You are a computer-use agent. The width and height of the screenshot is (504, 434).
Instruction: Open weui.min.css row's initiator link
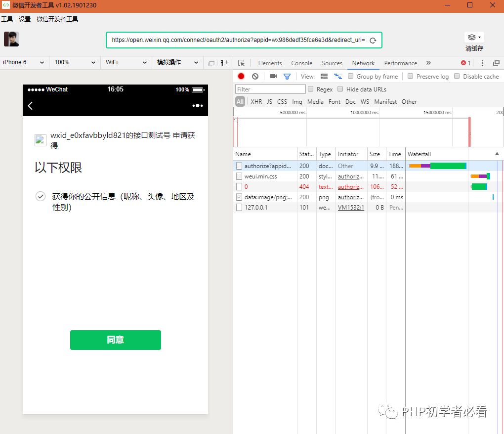(x=351, y=176)
